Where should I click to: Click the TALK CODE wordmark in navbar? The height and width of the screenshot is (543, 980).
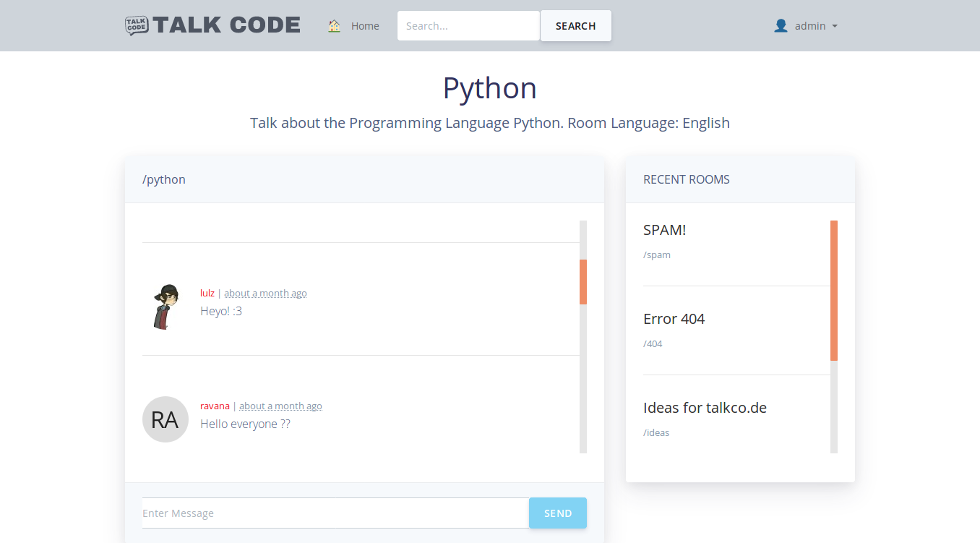(x=228, y=25)
